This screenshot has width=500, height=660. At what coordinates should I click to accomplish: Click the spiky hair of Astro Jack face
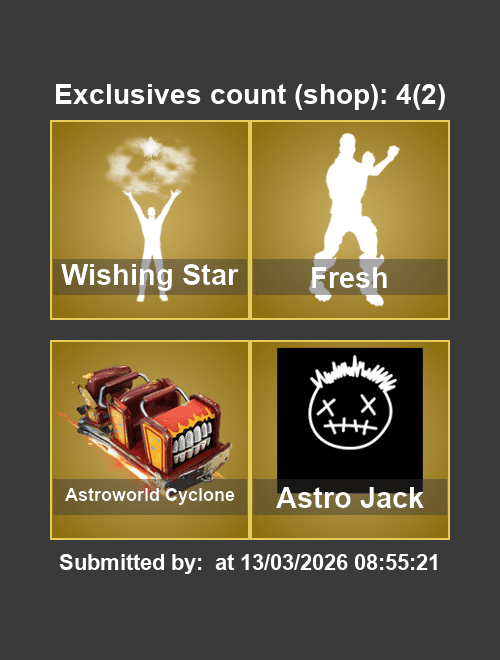tap(354, 374)
